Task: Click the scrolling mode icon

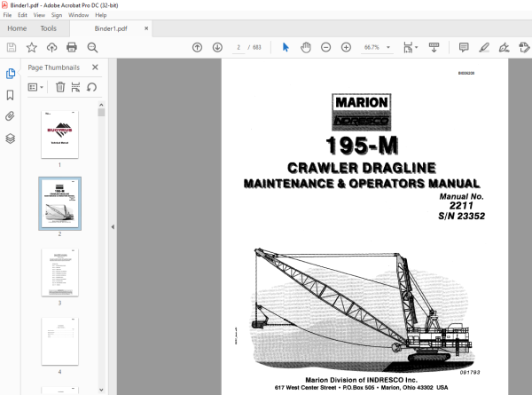Action: point(434,47)
